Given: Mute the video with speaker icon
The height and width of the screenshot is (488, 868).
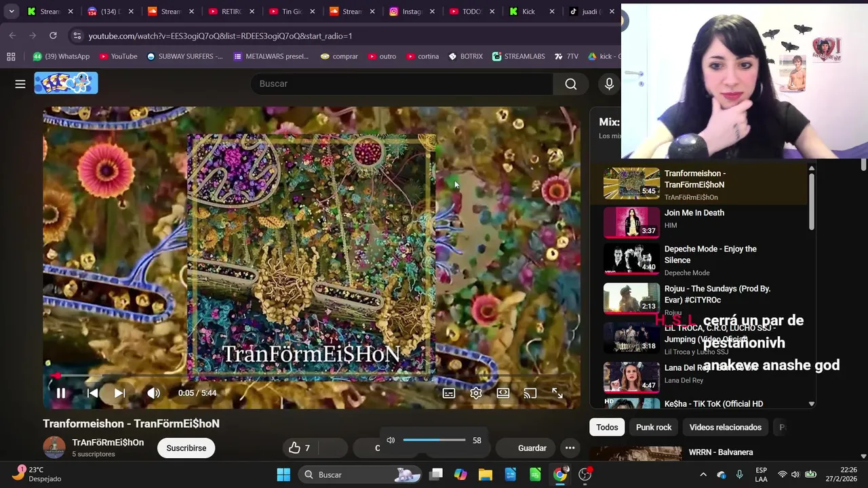Looking at the screenshot, I should 154,393.
